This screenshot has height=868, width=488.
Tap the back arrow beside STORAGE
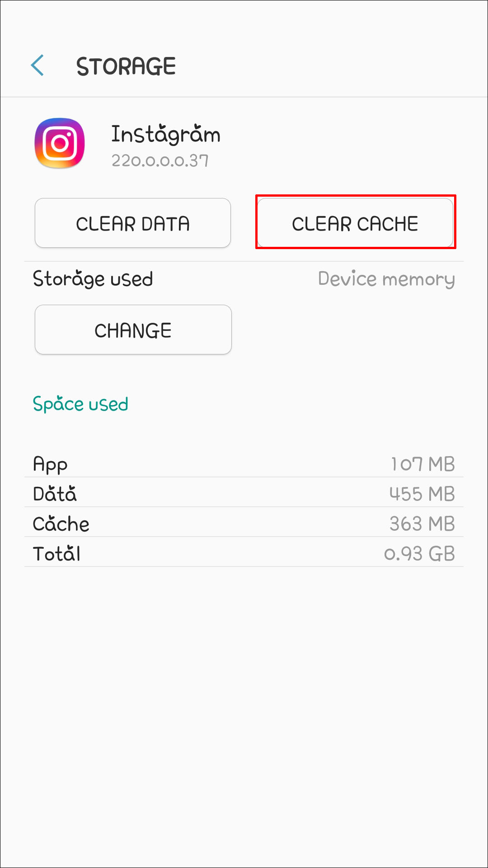(x=38, y=66)
